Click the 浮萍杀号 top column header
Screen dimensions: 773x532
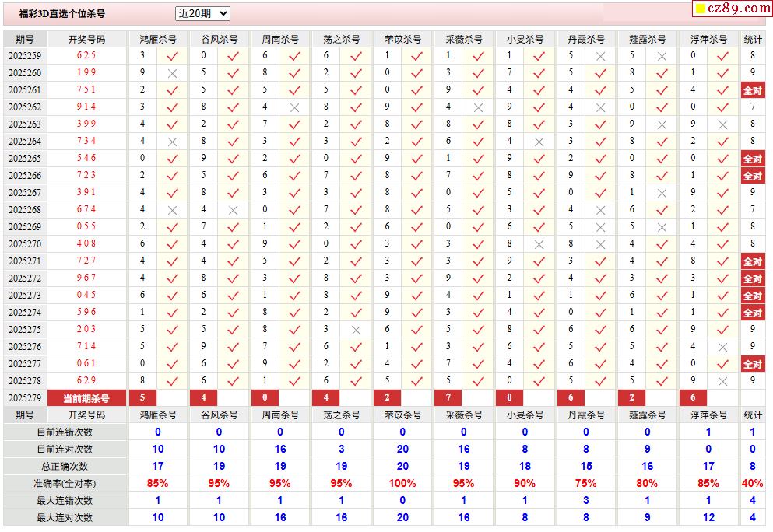(x=708, y=40)
